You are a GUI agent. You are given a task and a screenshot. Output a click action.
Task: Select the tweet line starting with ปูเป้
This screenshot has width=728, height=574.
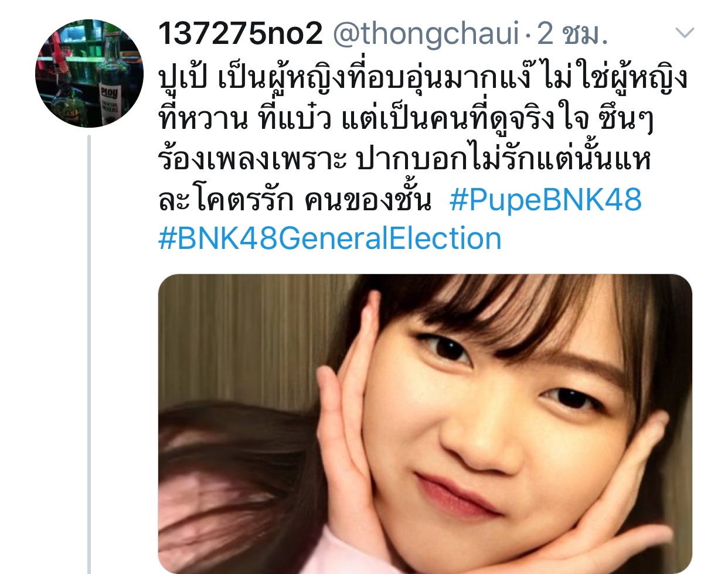coord(423,78)
